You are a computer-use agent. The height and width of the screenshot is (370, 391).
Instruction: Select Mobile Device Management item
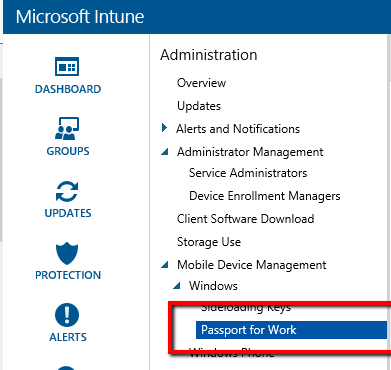pos(252,265)
